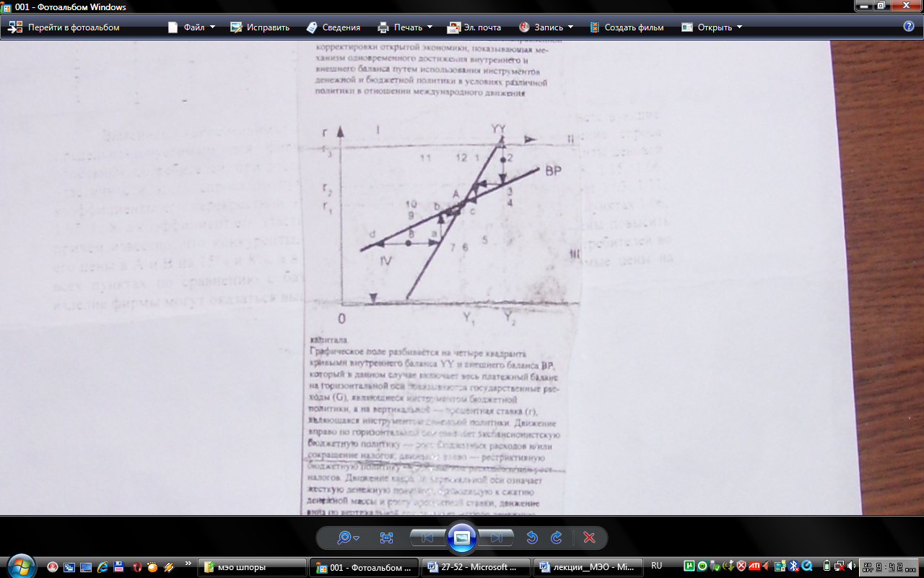This screenshot has height=578, width=924.
Task: Click the photo gallery back icon
Action: (15, 27)
